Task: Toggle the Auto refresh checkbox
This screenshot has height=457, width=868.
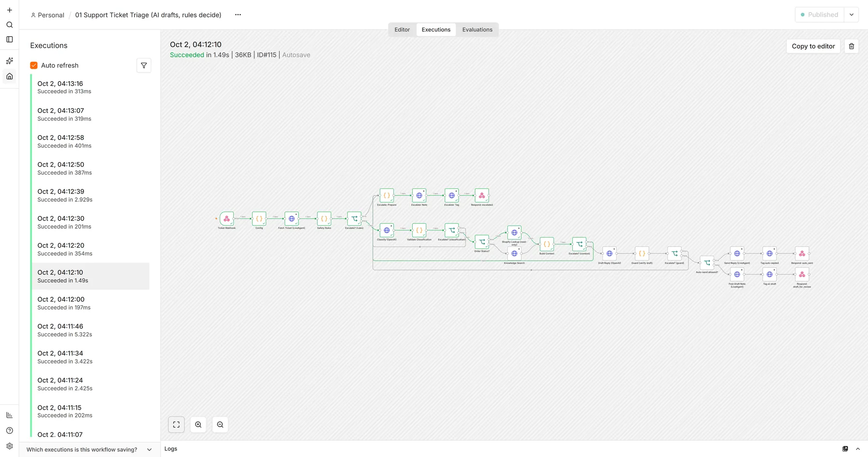Action: (x=34, y=66)
